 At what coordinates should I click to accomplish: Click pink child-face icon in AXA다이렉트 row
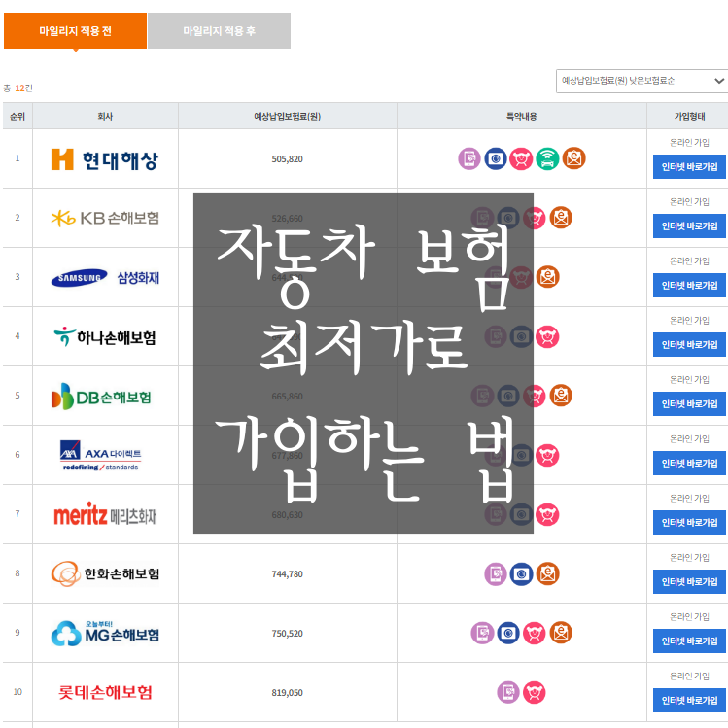547,455
